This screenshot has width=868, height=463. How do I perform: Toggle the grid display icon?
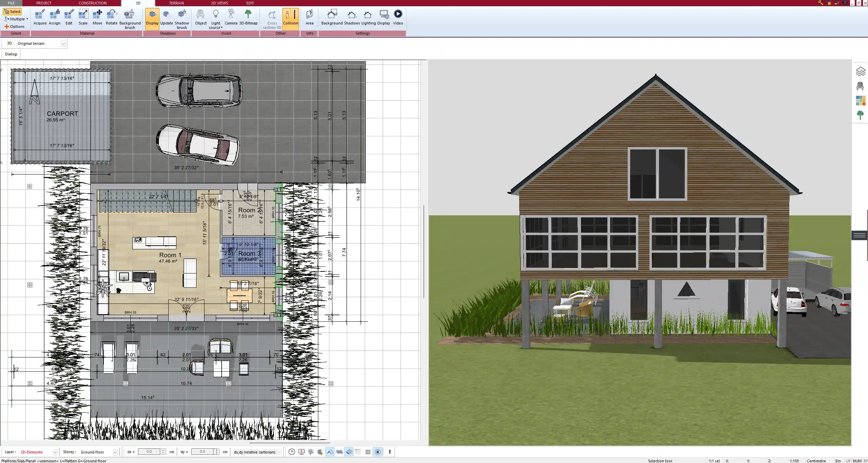[368, 452]
